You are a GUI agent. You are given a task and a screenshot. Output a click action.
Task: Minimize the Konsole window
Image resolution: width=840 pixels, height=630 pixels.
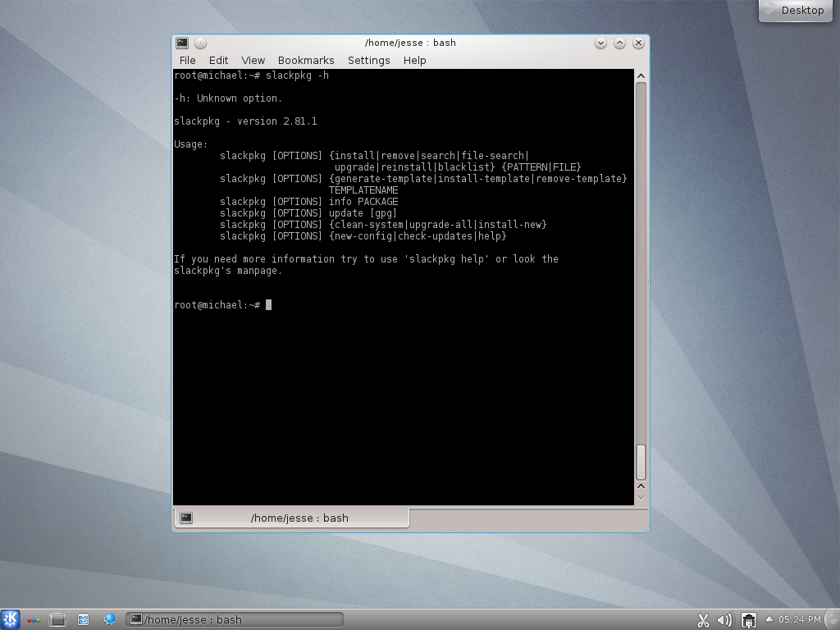pos(600,43)
